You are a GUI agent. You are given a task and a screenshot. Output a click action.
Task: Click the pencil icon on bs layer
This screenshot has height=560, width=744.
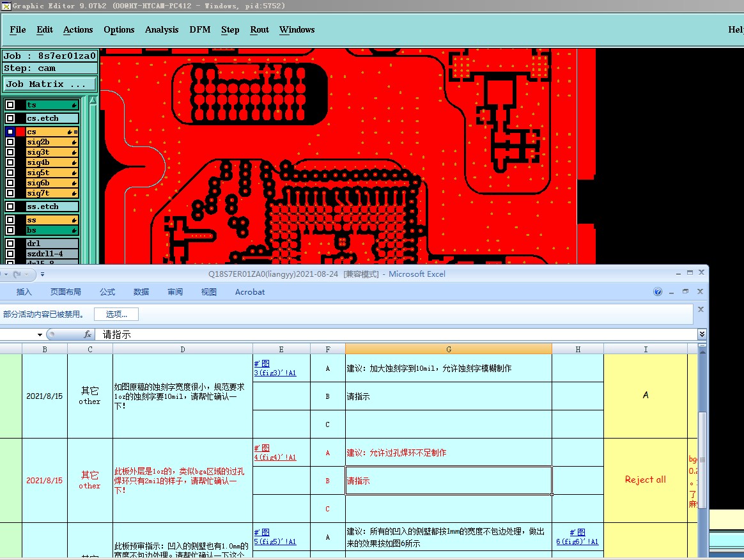[x=75, y=231]
